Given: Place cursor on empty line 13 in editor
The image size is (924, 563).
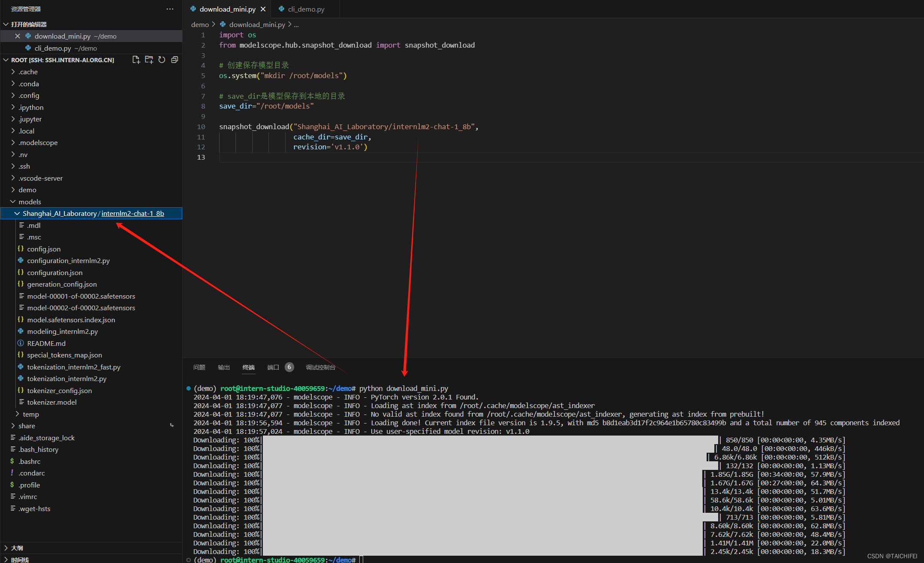Looking at the screenshot, I should coord(343,157).
